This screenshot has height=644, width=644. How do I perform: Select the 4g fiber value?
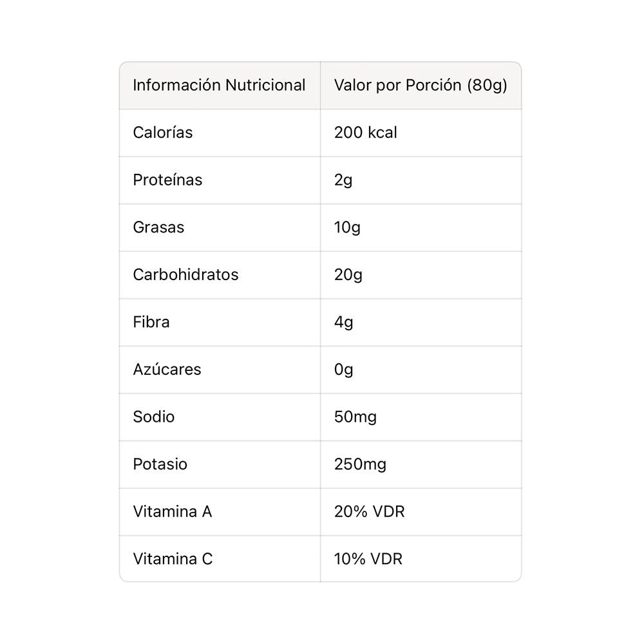pyautogui.click(x=344, y=322)
